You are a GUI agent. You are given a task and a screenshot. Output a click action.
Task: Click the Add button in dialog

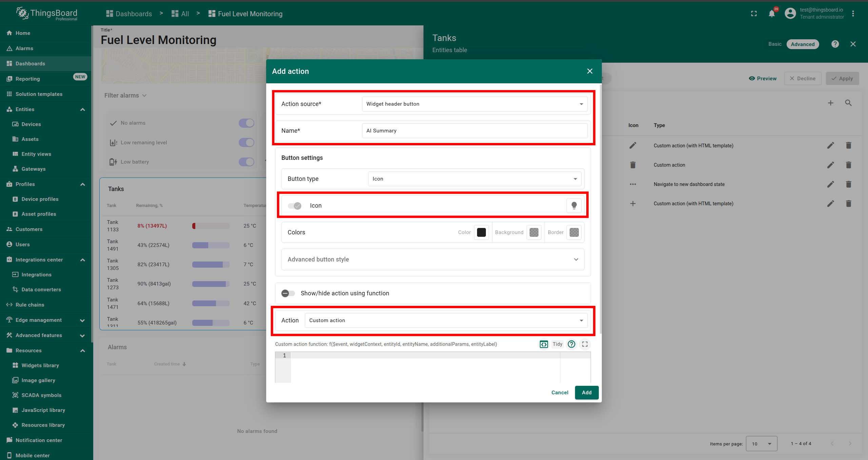click(586, 393)
